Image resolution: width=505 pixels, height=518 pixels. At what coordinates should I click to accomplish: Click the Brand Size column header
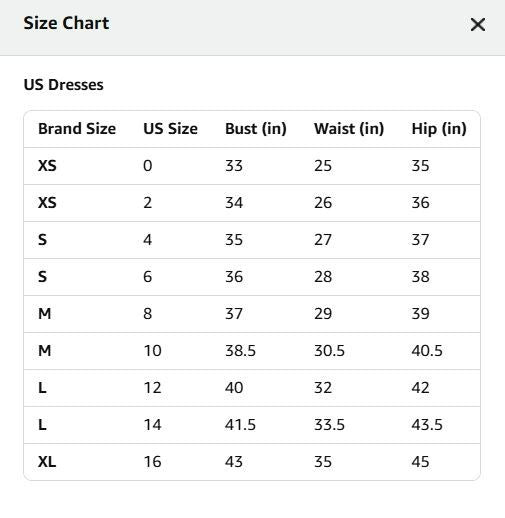[x=77, y=129]
